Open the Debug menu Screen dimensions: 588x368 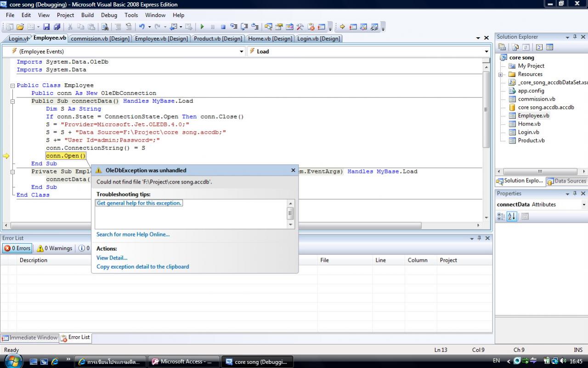pyautogui.click(x=109, y=15)
